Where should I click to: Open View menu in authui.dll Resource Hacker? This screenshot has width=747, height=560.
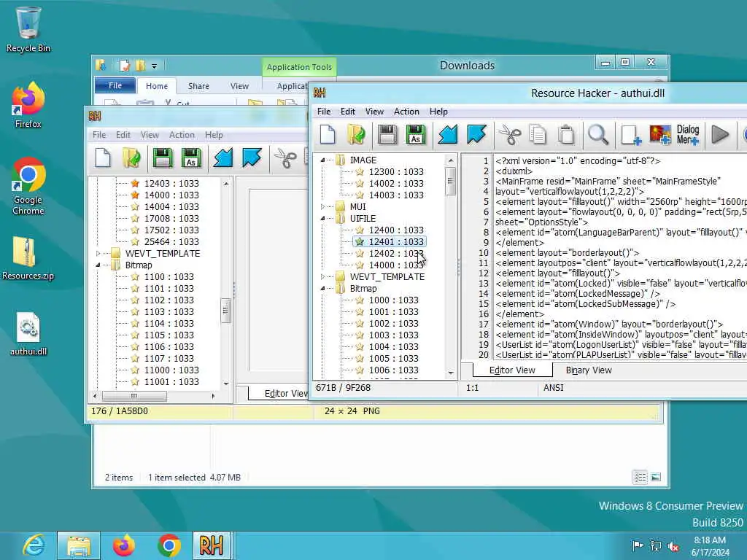[x=374, y=112]
